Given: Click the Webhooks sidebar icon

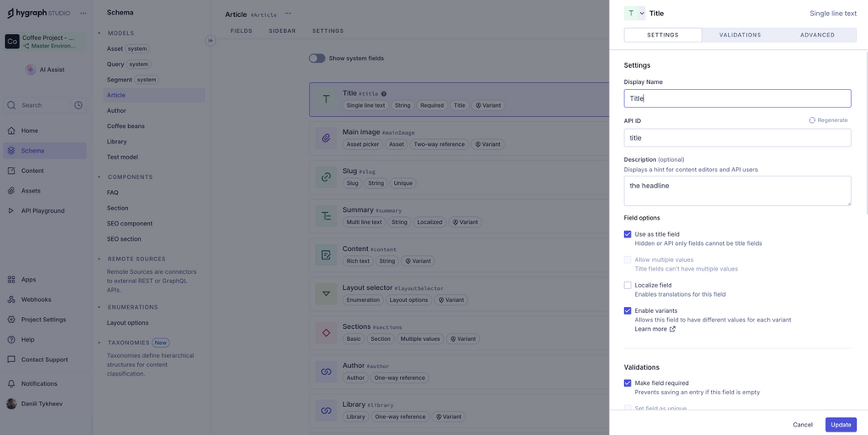Looking at the screenshot, I should click(x=12, y=299).
